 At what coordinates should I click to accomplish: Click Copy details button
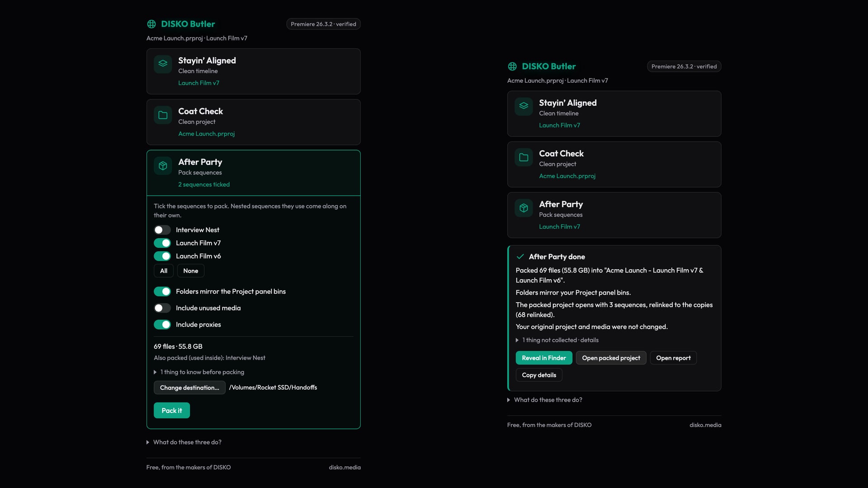click(x=539, y=375)
